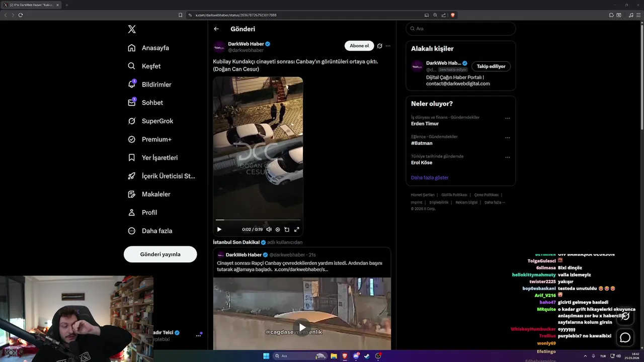The height and width of the screenshot is (362, 644).
Task: Open more options for Erden Timur trend
Action: click(x=507, y=119)
